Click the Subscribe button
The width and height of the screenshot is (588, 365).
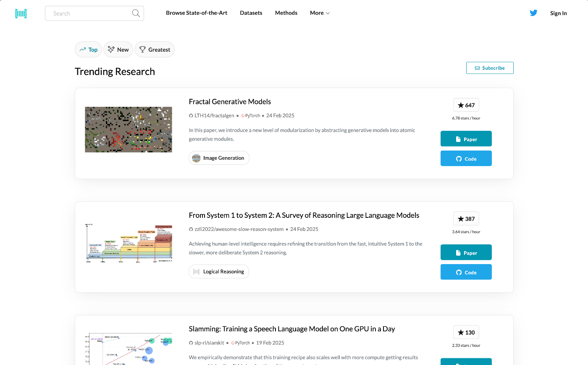click(490, 68)
